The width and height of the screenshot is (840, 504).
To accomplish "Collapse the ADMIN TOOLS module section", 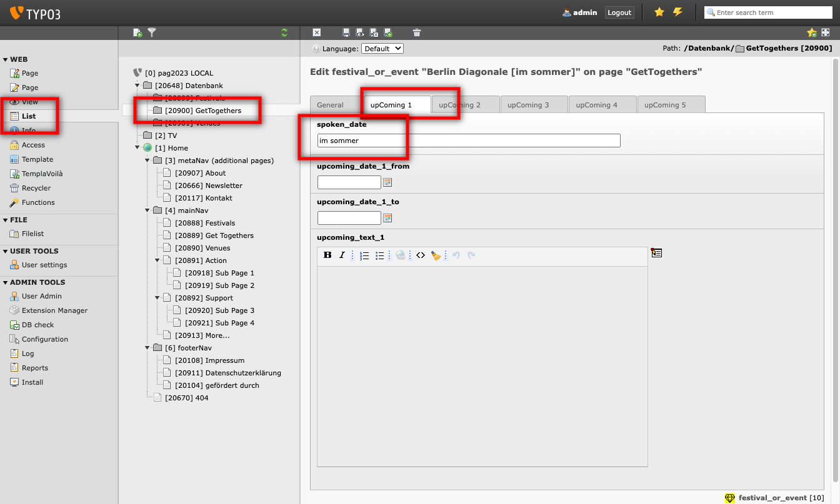I will pyautogui.click(x=6, y=282).
